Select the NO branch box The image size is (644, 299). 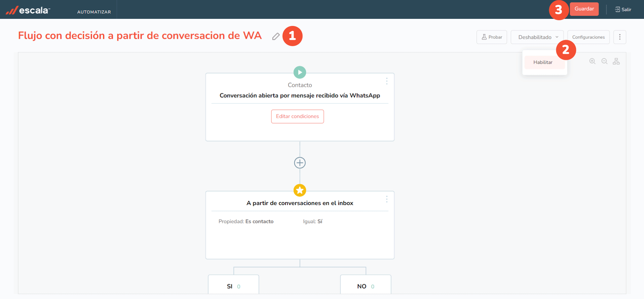click(x=366, y=285)
